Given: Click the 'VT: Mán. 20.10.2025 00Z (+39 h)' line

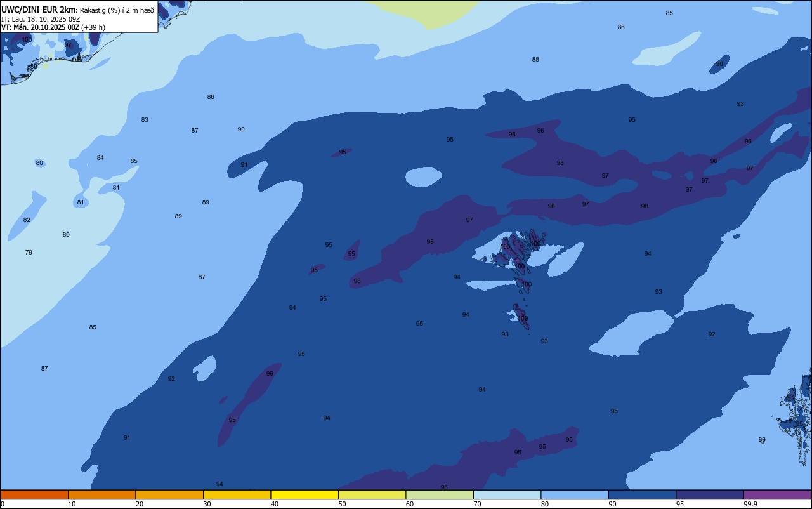Looking at the screenshot, I should click(53, 27).
